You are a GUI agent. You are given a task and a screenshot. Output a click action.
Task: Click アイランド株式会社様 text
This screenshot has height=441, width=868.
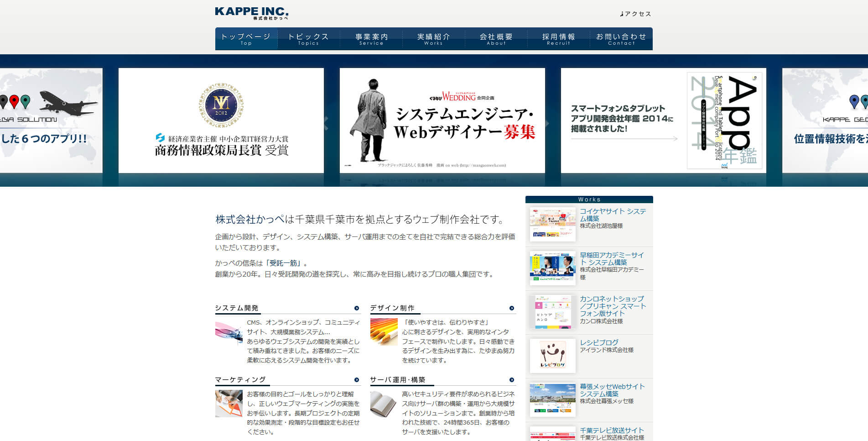tap(607, 350)
